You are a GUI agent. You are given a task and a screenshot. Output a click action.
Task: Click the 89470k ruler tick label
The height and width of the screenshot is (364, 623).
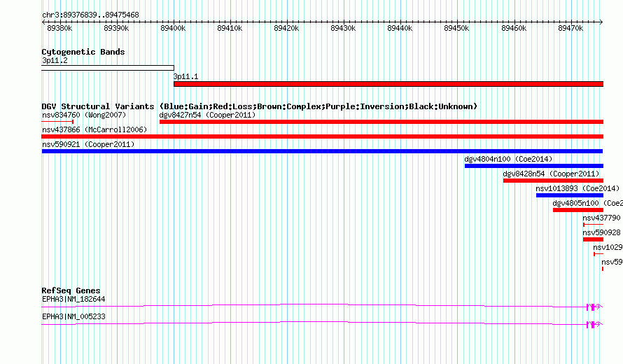pyautogui.click(x=570, y=28)
